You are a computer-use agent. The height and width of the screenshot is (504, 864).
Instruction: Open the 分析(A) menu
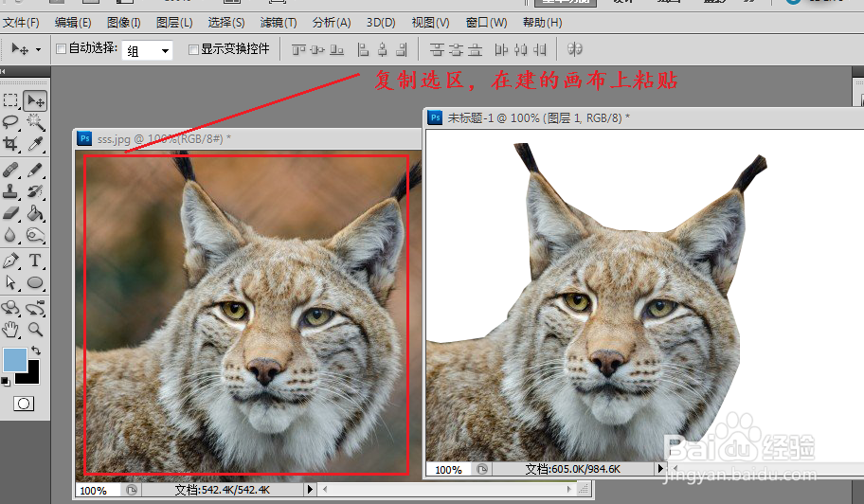pyautogui.click(x=332, y=23)
